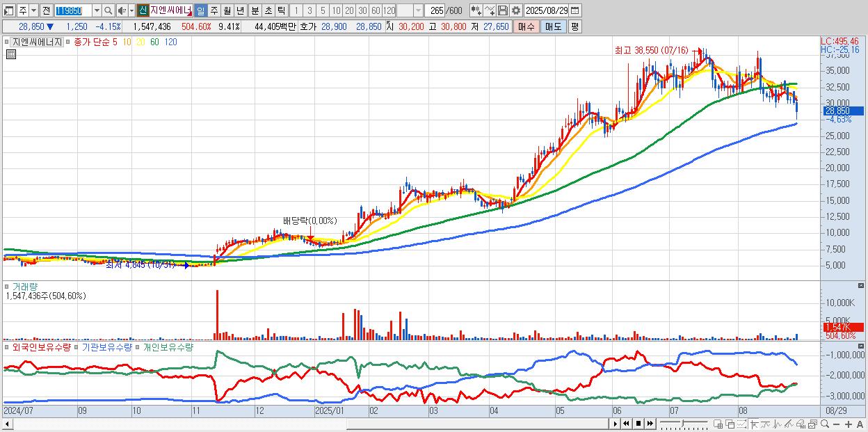Viewport: 868px width, 432px height.
Task: Click the line-tool settings icon beside save
Action: coord(490,10)
